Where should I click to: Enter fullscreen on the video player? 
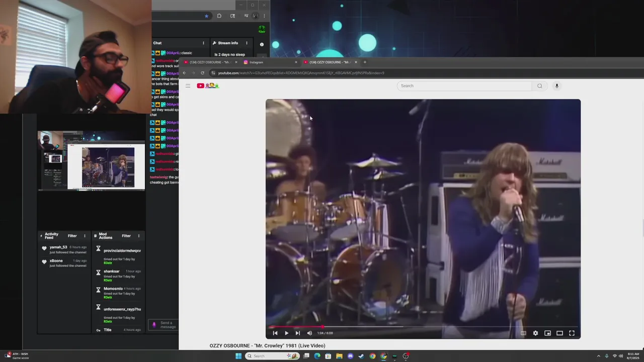[572, 333]
